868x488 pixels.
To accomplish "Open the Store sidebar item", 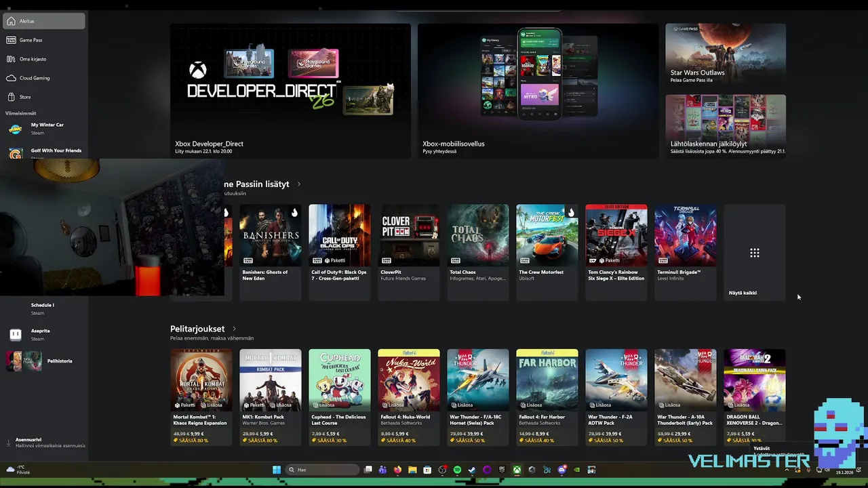I will [44, 97].
